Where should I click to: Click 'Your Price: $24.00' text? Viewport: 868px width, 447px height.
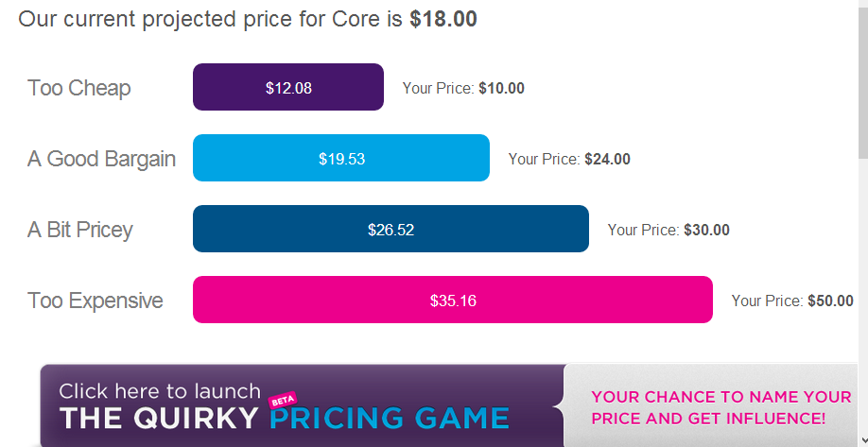569,159
